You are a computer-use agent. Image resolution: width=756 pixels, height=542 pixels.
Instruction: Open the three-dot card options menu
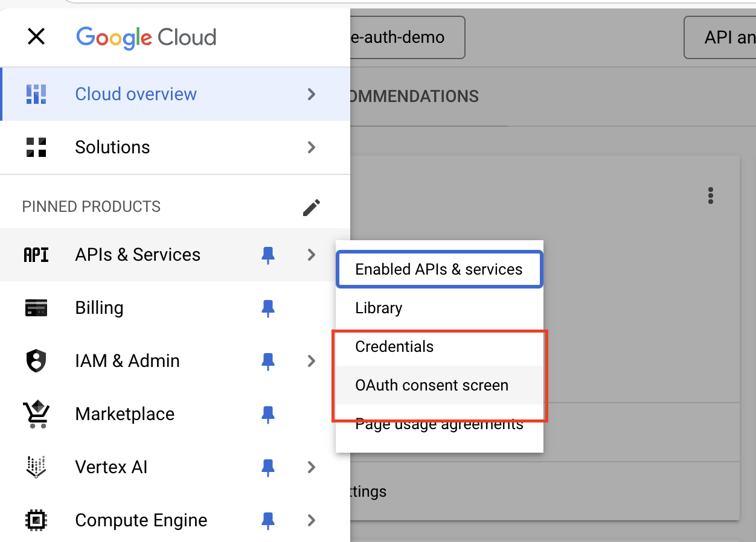tap(711, 196)
